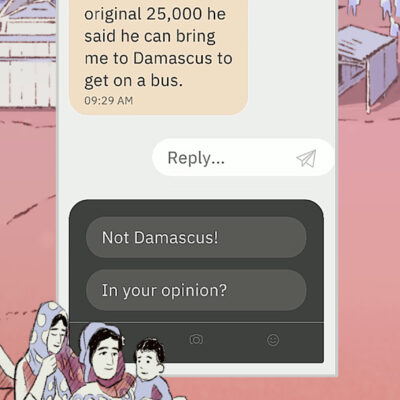
Task: Choose the "Not Damascus!" reply option
Action: pyautogui.click(x=196, y=237)
